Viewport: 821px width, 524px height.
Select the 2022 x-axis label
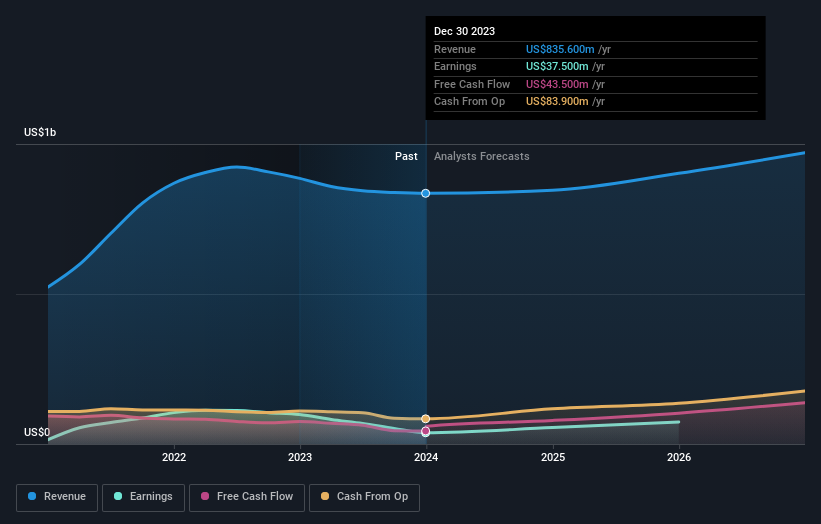[174, 457]
